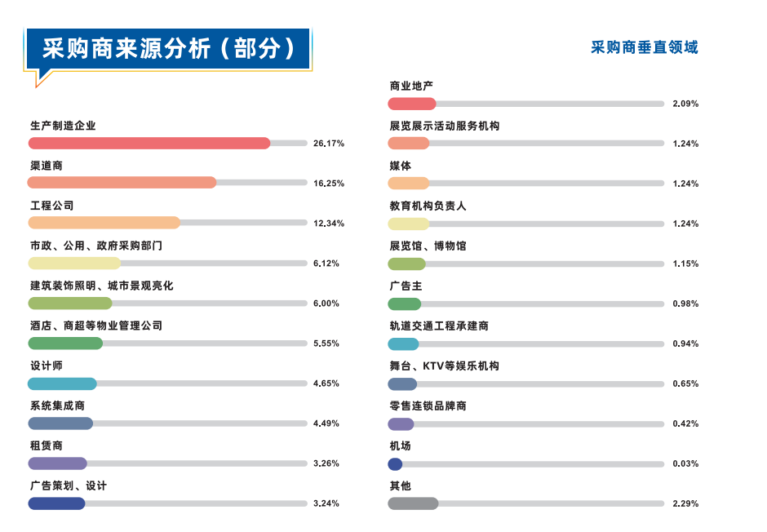
Task: Click the gray 其他 bar
Action: click(413, 503)
